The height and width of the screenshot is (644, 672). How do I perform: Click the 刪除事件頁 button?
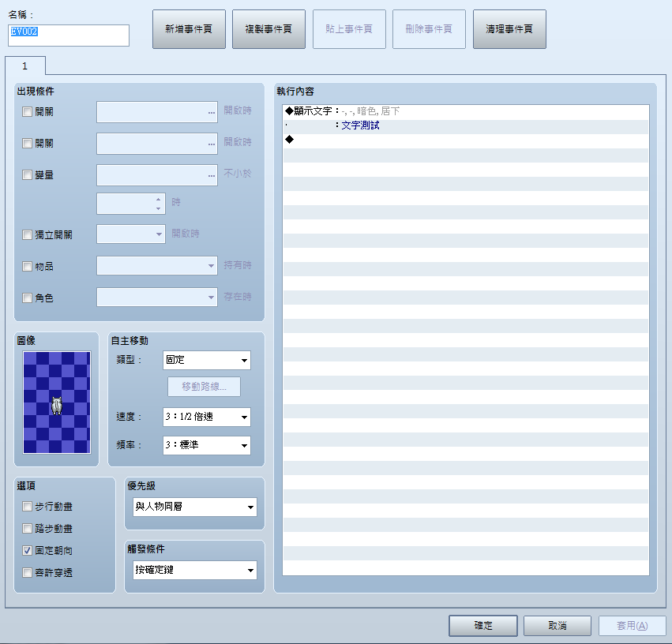429,29
